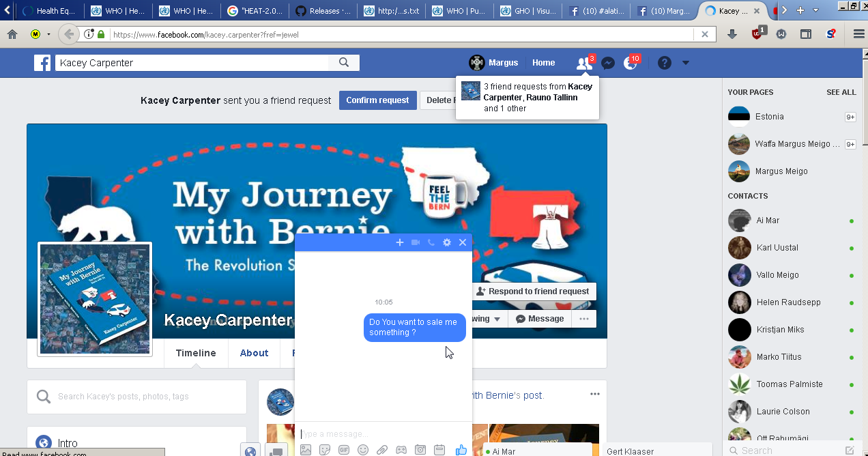Open chat with Karl Uustal
This screenshot has height=456, width=868.
pyautogui.click(x=792, y=248)
